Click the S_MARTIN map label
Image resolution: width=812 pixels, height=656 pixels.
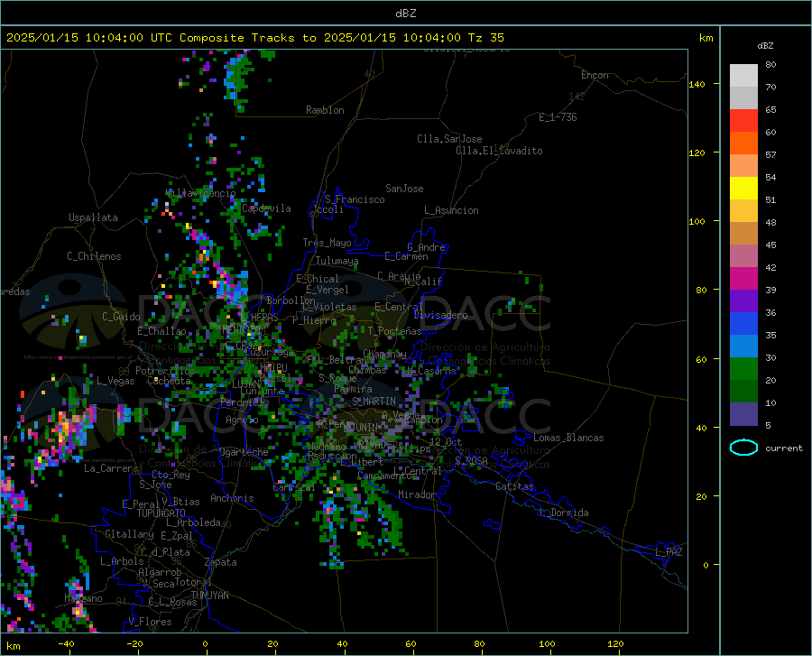click(x=374, y=402)
